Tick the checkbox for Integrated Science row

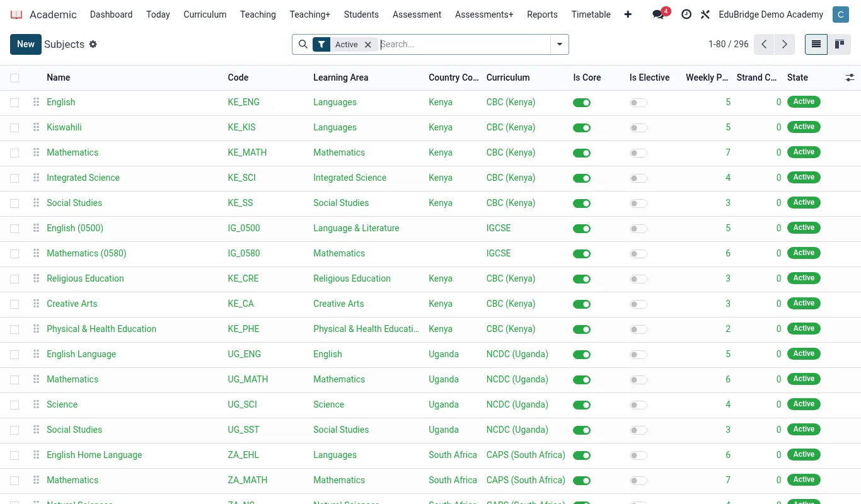(14, 178)
